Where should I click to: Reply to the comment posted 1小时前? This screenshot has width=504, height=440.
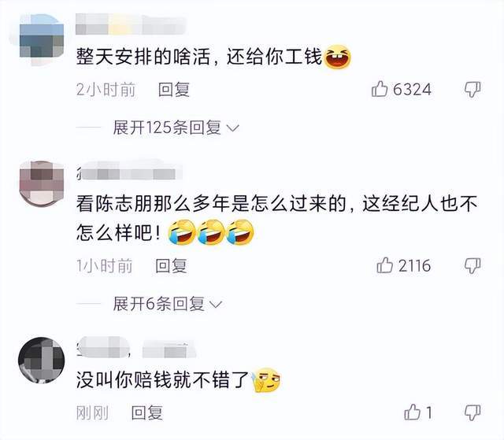171,265
